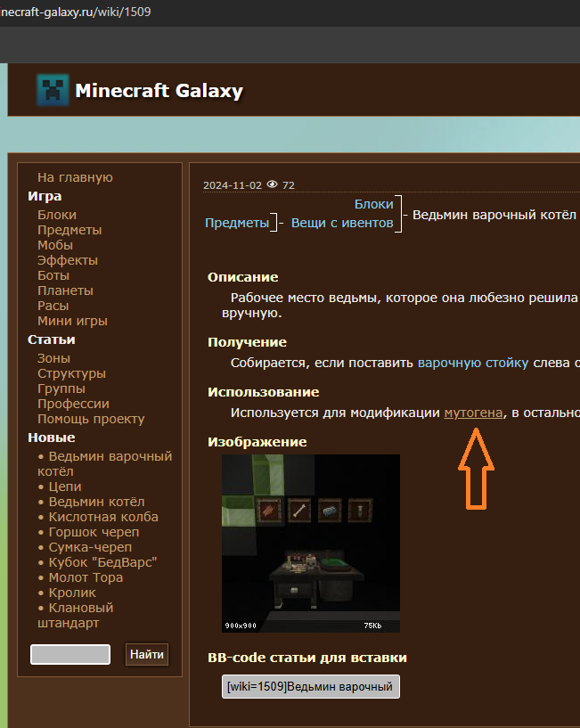Image resolution: width=580 pixels, height=728 pixels.
Task: Click the Игра sidebar heading
Action: 45,196
